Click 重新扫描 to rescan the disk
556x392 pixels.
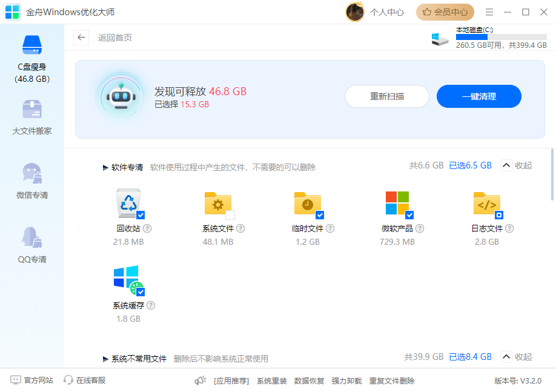(x=387, y=96)
